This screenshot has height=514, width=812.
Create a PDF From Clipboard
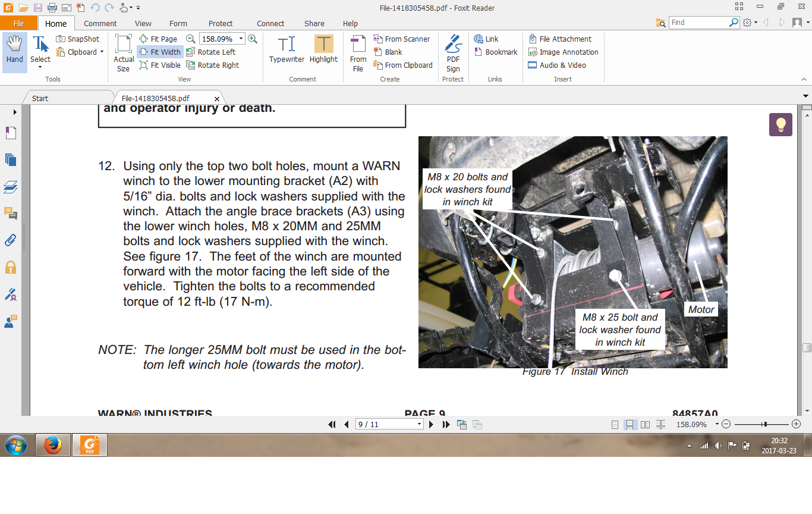coord(403,65)
